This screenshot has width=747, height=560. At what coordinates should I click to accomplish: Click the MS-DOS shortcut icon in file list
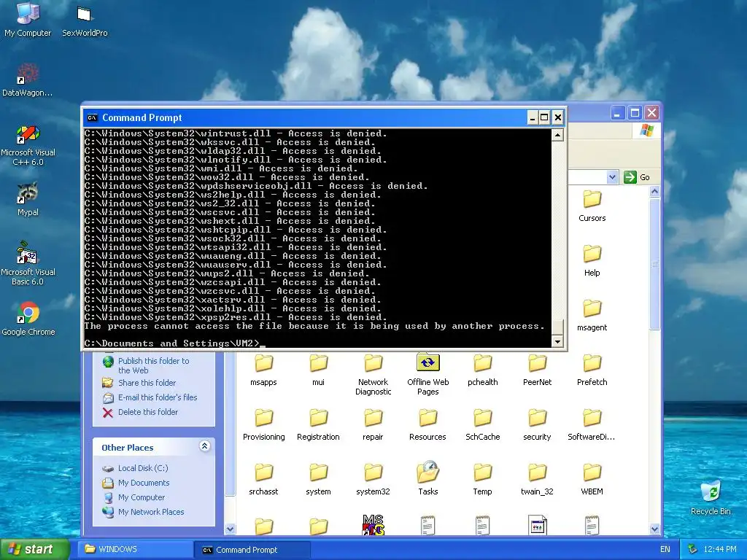click(373, 525)
